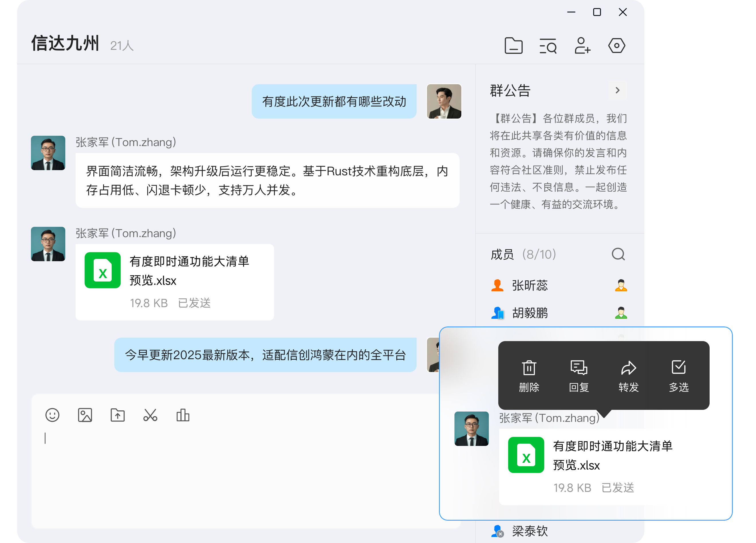Click the 群公告 heading
Viewport: 756px width, 543px height.
click(x=510, y=90)
